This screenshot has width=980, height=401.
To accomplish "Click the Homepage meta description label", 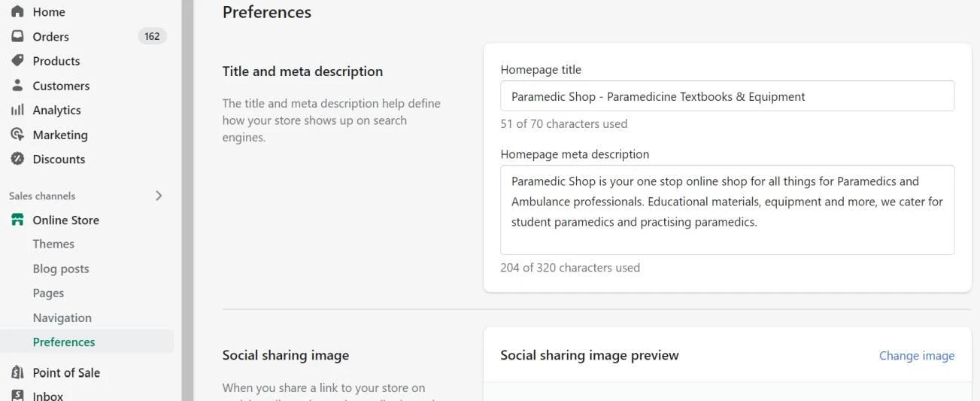I will pyautogui.click(x=575, y=154).
